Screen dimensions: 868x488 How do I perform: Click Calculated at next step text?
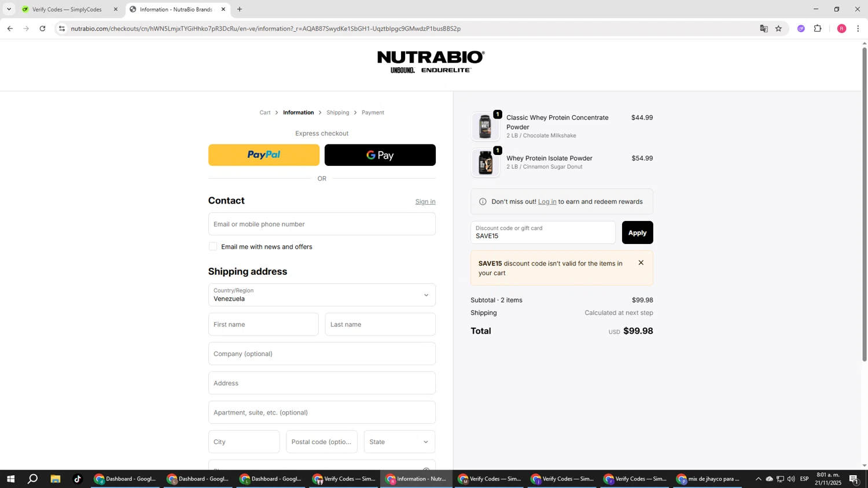point(619,313)
